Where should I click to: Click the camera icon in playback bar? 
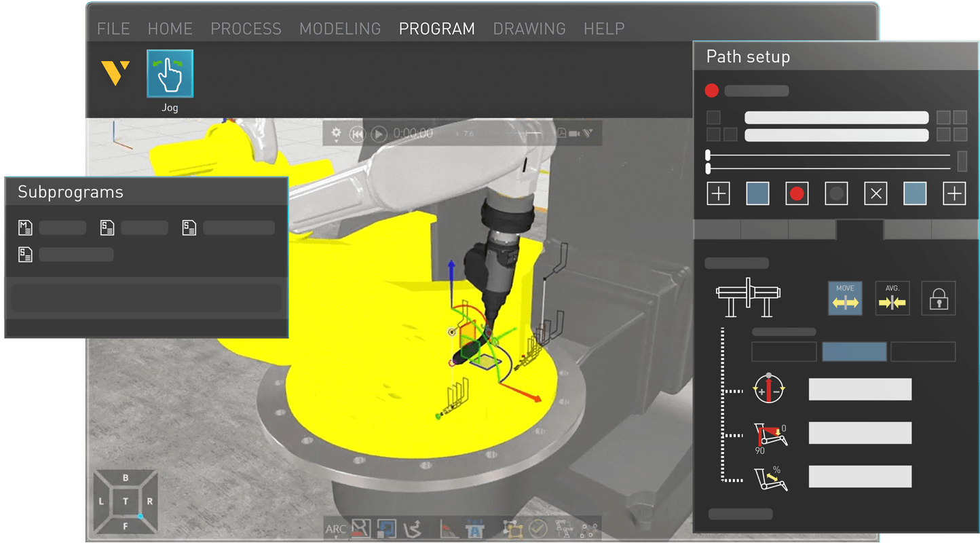(x=574, y=134)
